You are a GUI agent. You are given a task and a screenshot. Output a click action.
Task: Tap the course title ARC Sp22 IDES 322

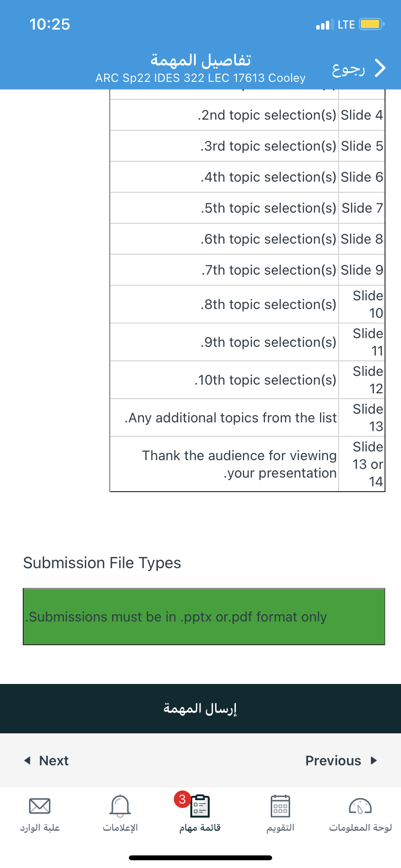pos(200,78)
